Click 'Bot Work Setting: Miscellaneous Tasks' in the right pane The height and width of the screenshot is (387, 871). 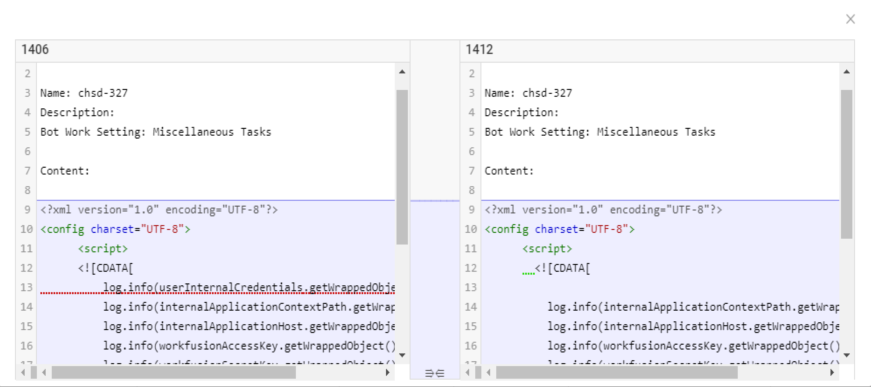600,132
